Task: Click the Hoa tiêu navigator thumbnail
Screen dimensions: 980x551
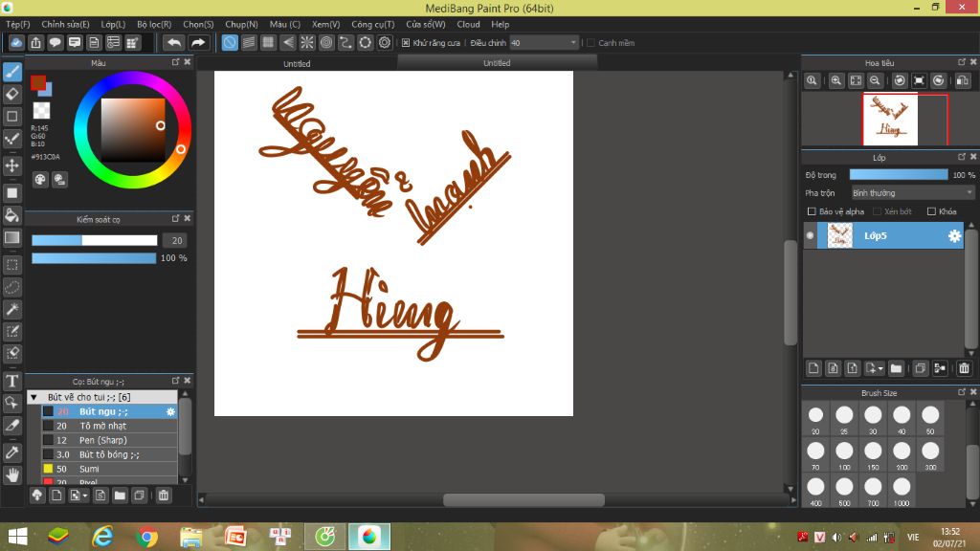Action: pos(890,120)
